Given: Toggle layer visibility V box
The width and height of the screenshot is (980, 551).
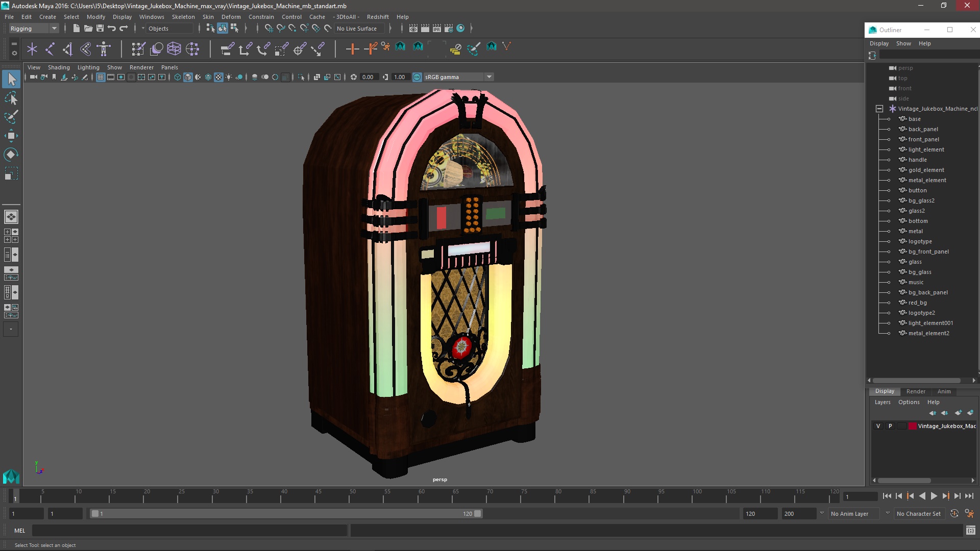Looking at the screenshot, I should tap(878, 426).
